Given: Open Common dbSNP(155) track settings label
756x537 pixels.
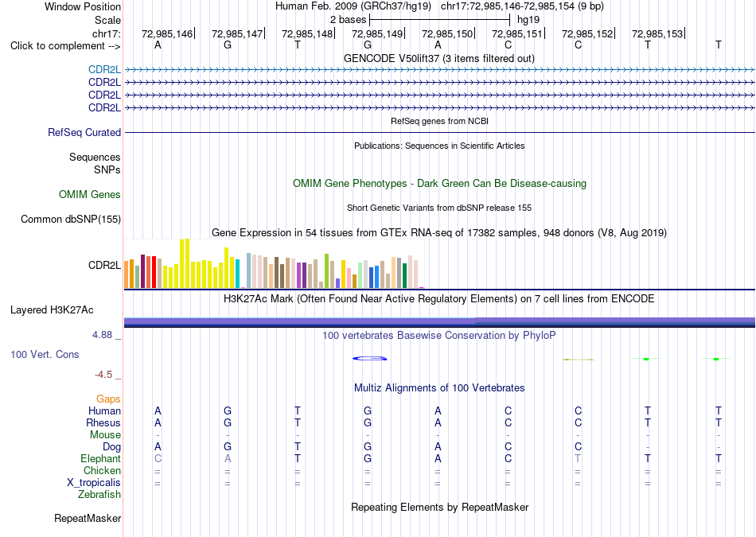Looking at the screenshot, I should 70,220.
